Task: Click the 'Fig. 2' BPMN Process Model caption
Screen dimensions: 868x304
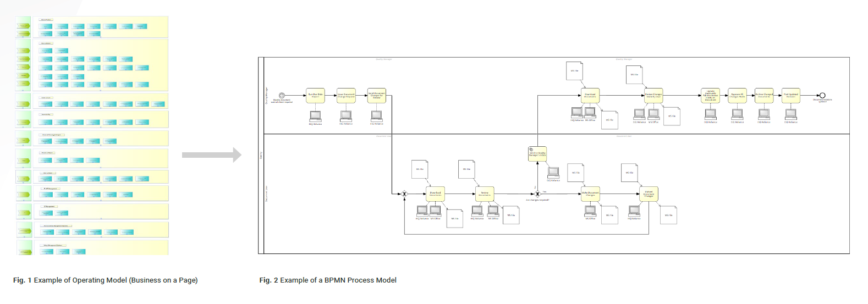Action: point(328,280)
